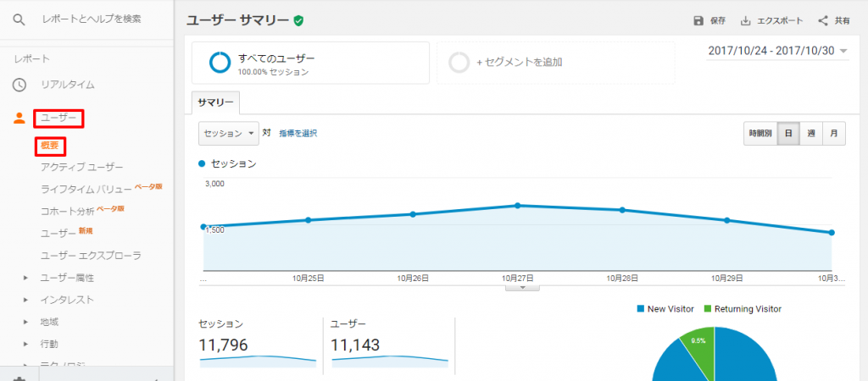Click the ユーザー 11,143 metric tile
This screenshot has width=868, height=381.
(389, 343)
